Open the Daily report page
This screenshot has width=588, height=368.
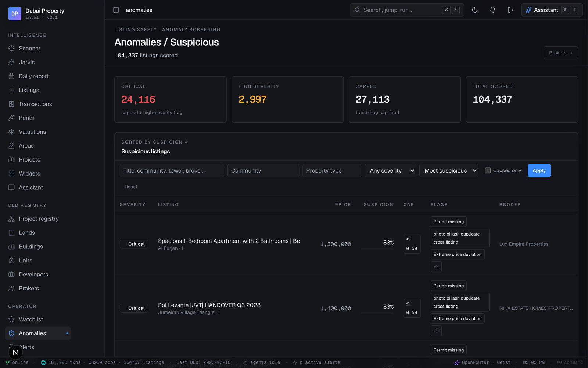38,76
